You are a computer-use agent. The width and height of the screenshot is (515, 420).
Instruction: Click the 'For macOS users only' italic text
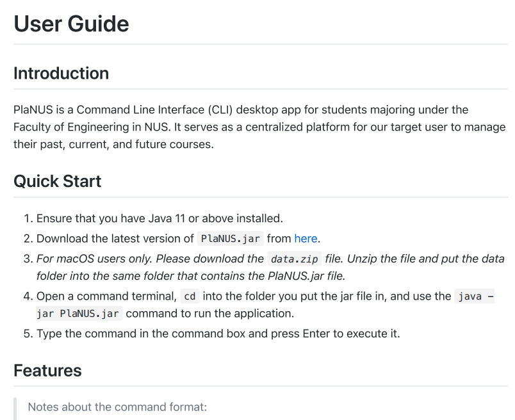coord(94,259)
